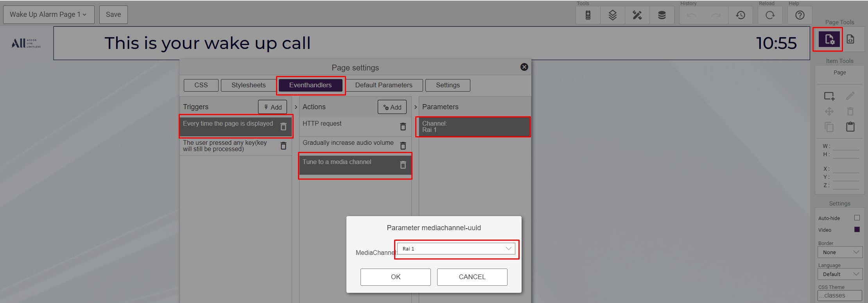Open the magic wand design tool
Screen dimensions: 868x303
[637, 15]
